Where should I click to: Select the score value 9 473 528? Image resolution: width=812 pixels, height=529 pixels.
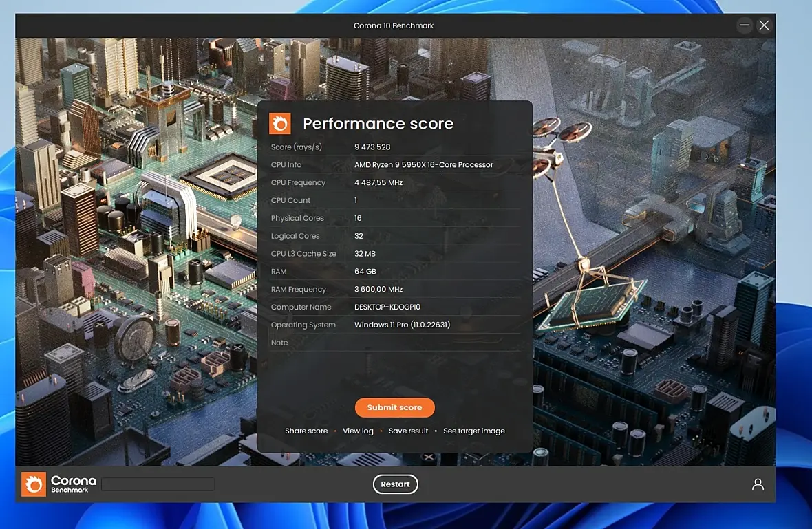point(372,147)
